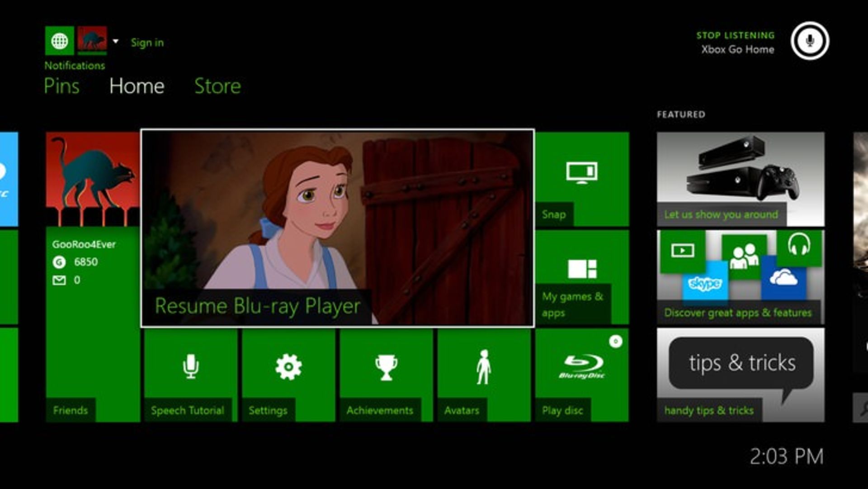Select the Home tab
Image resolution: width=868 pixels, height=489 pixels.
137,86
